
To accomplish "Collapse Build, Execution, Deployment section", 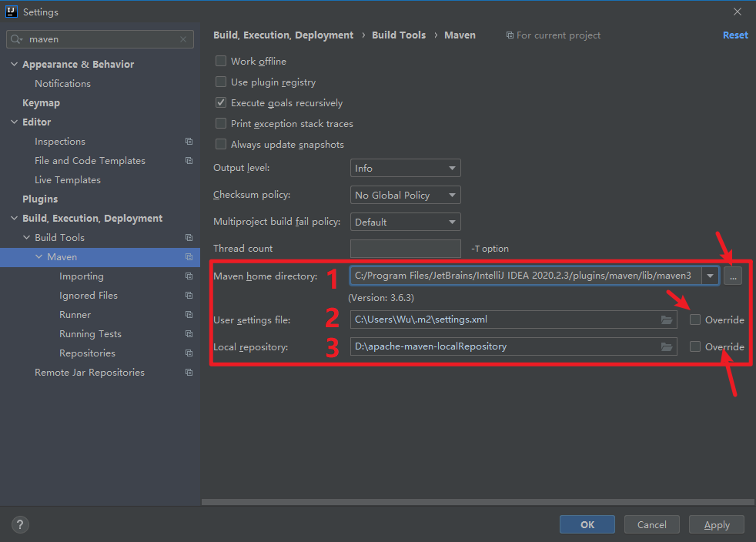I will [x=15, y=219].
